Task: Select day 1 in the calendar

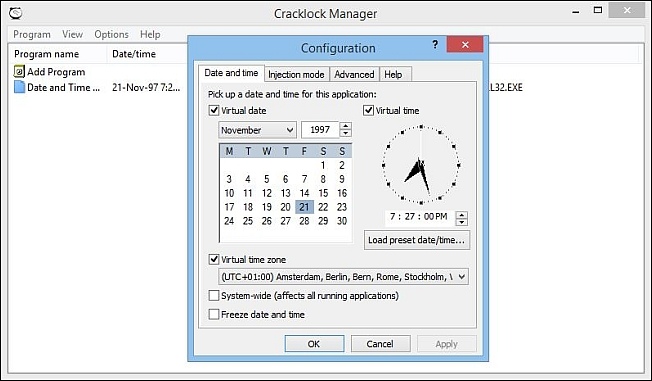Action: pyautogui.click(x=323, y=165)
